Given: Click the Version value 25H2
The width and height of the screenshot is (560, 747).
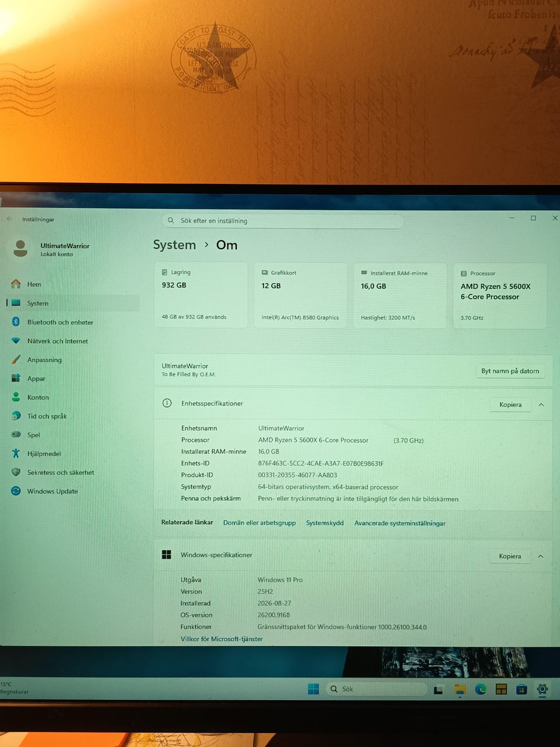Looking at the screenshot, I should [x=265, y=592].
